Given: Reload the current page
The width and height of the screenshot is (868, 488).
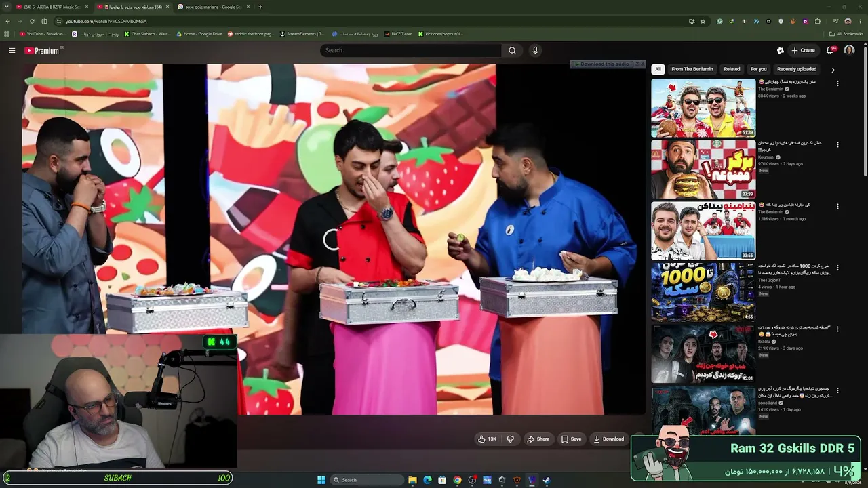Looking at the screenshot, I should 32,21.
